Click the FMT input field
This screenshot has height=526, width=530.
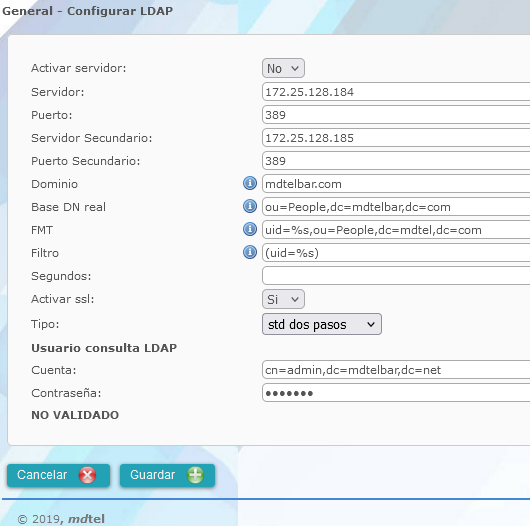point(396,230)
